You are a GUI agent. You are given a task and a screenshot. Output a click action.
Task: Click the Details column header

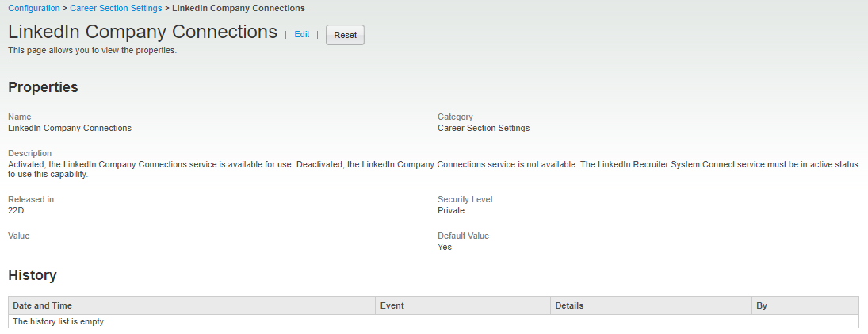(x=569, y=305)
